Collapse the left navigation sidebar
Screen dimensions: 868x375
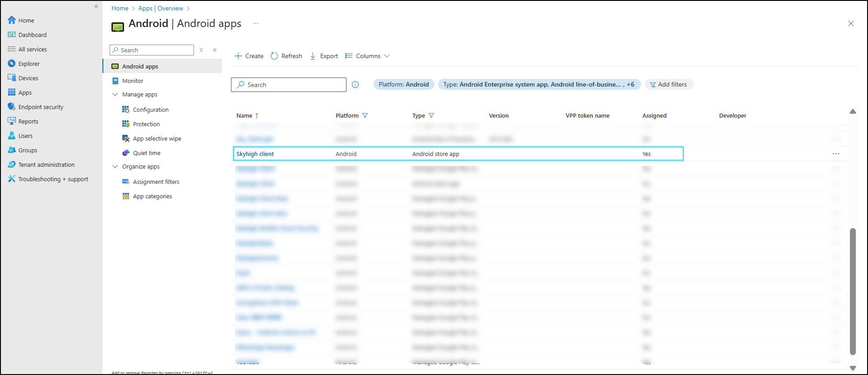(96, 6)
